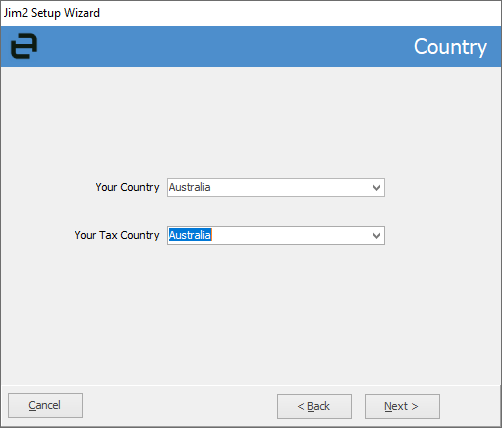Click the blue header banner center
The width and height of the screenshot is (502, 428).
coord(251,46)
